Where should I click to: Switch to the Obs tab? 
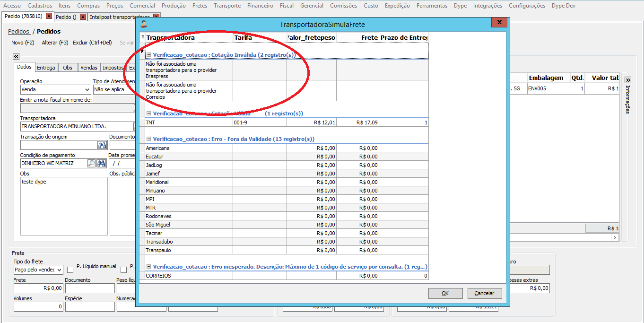[x=68, y=68]
